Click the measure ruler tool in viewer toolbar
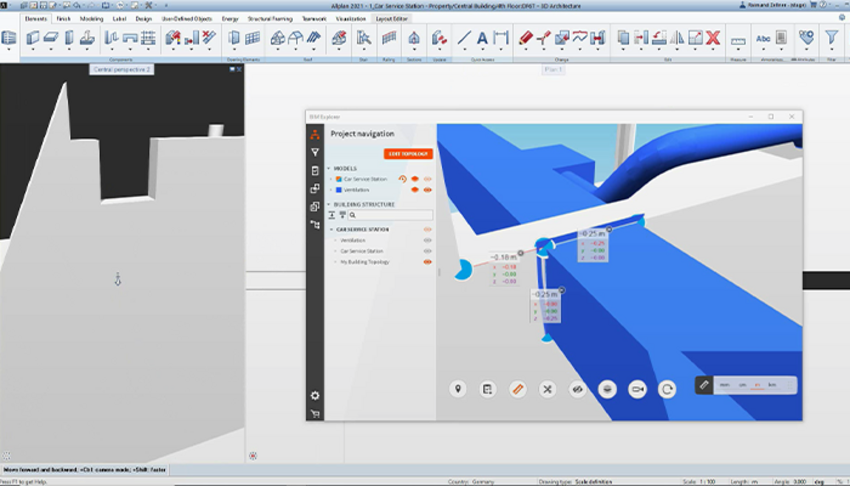 point(518,389)
